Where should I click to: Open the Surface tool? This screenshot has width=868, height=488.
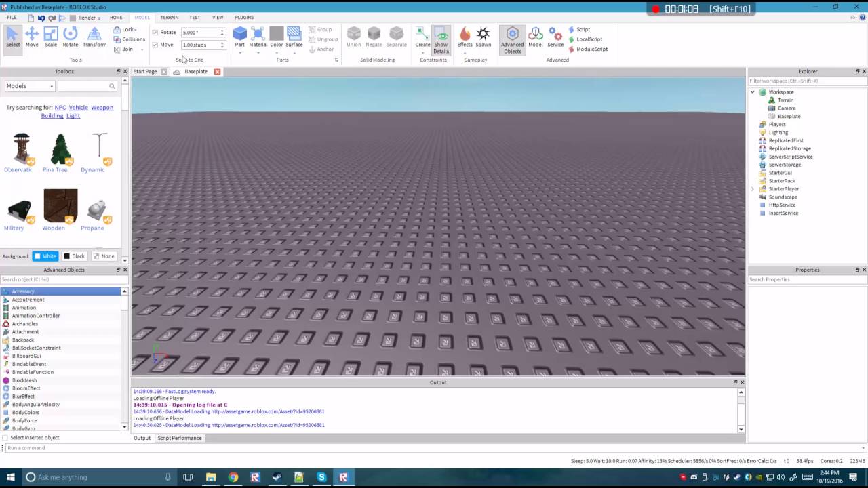click(x=294, y=37)
